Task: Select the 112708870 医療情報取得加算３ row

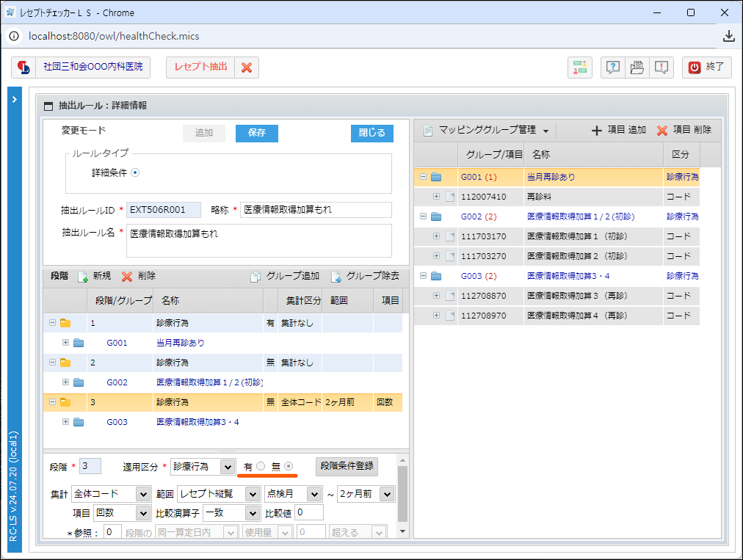Action: point(557,296)
